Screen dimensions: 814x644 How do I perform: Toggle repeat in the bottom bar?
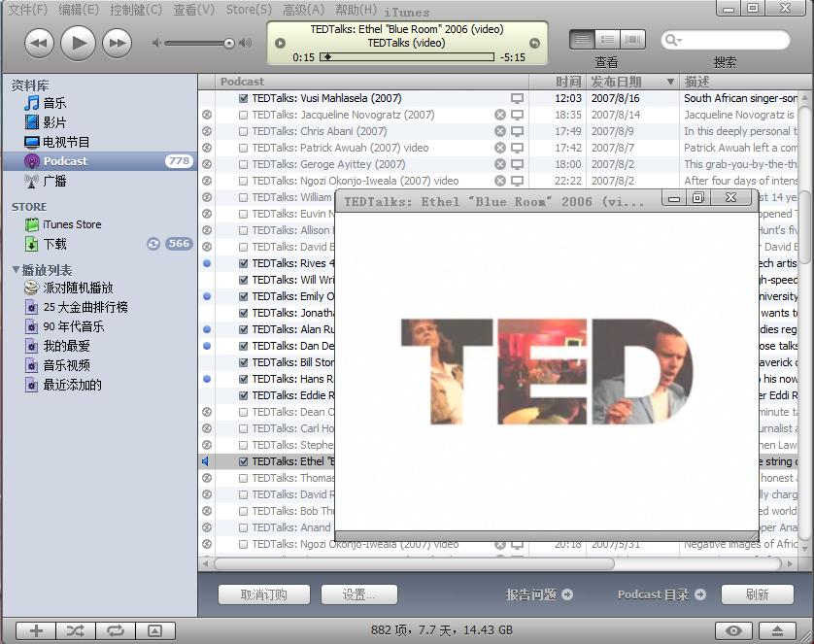coord(116,631)
